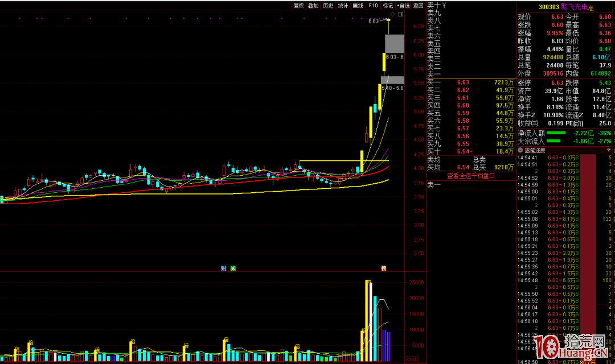Click the 返回 back button
The image size is (615, 364).
419,6
